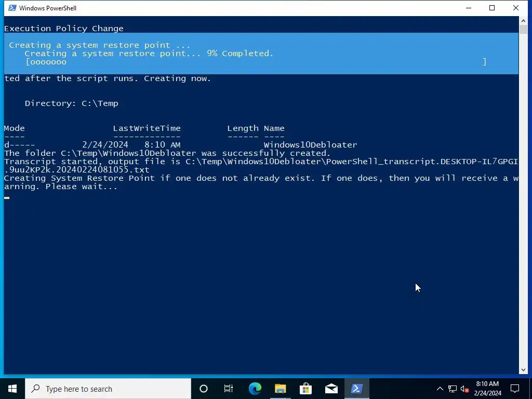Viewport: 532px width, 399px height.
Task: Maximize the PowerShell window
Action: tap(492, 8)
